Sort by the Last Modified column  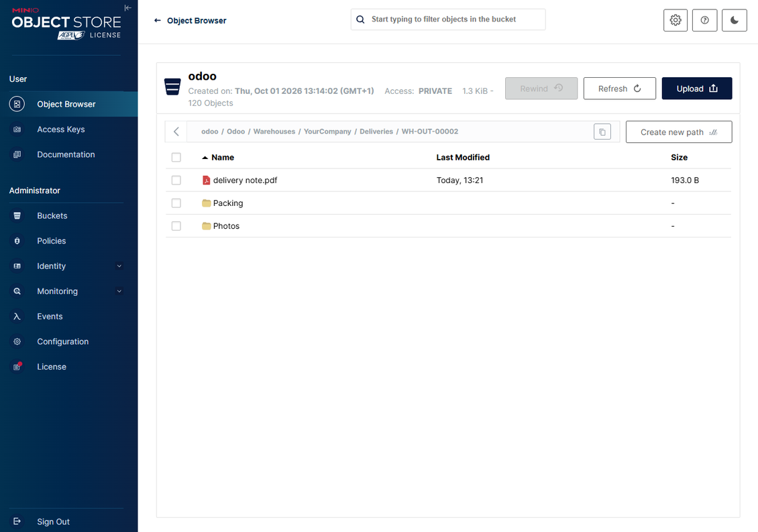click(x=463, y=157)
